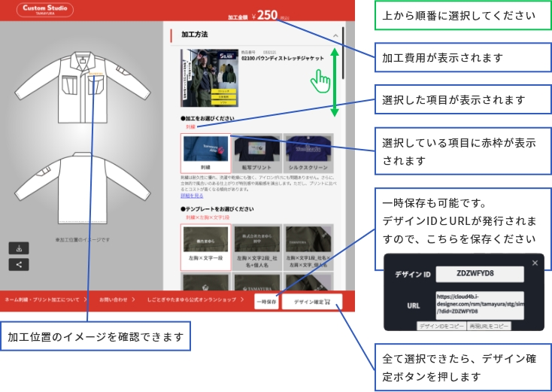Select the 刺繍 processing option
Screen dimensions: 552x392
[205, 153]
